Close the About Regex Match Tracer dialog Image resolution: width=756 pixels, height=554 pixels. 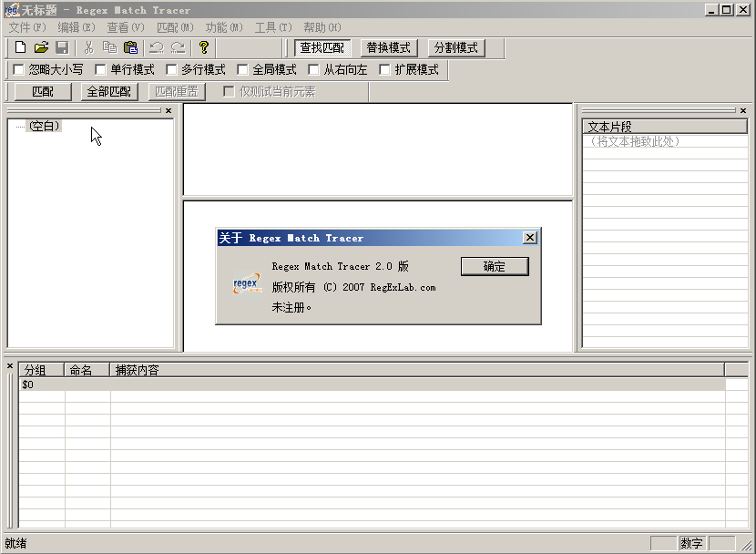pos(530,238)
